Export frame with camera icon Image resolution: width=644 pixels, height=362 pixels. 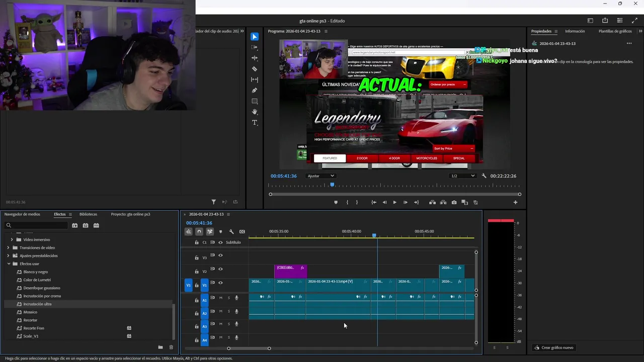[x=454, y=203]
